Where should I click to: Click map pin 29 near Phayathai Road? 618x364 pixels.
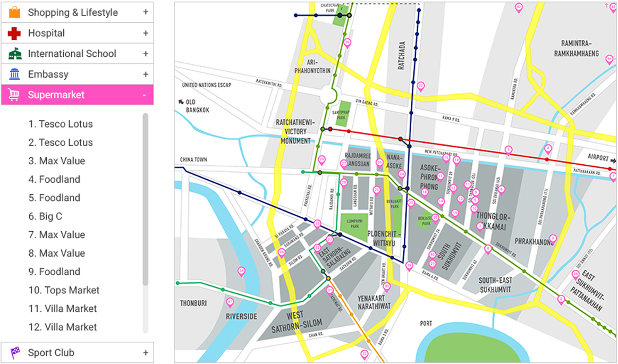pyautogui.click(x=321, y=159)
